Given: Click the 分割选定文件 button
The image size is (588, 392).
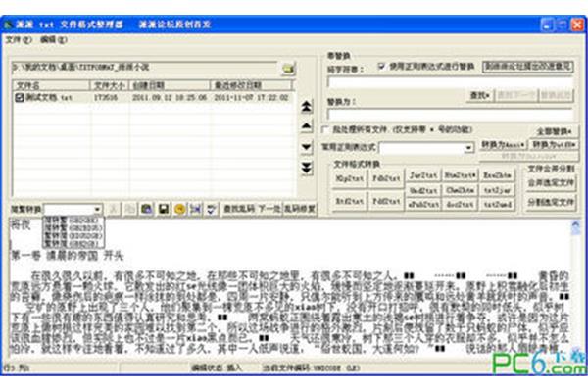Looking at the screenshot, I should click(551, 203).
